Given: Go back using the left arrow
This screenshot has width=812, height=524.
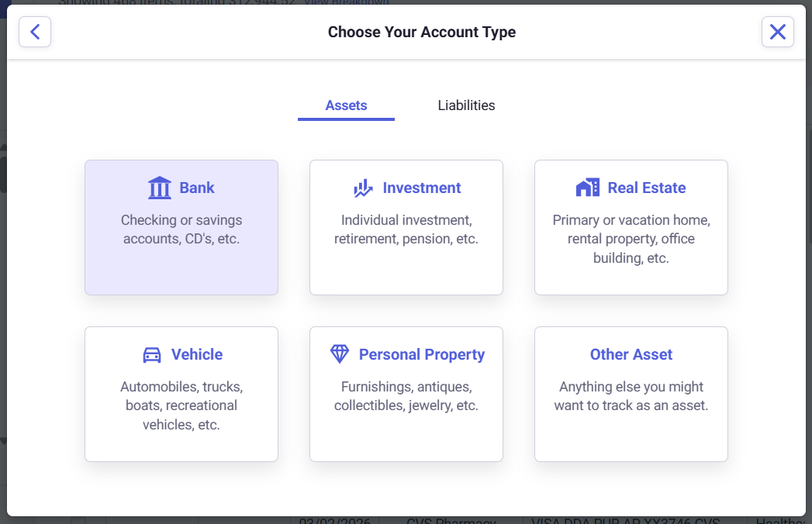Looking at the screenshot, I should click(x=35, y=32).
